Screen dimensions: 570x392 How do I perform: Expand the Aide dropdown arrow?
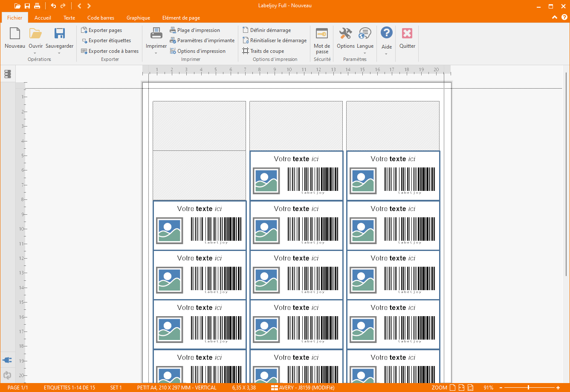[387, 54]
